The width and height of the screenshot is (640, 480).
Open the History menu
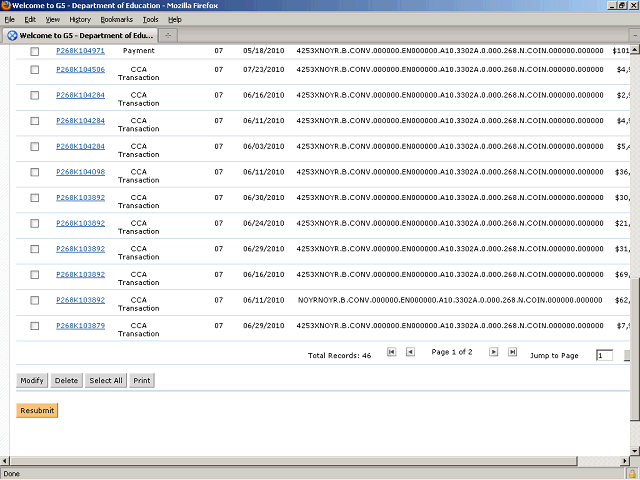point(80,19)
